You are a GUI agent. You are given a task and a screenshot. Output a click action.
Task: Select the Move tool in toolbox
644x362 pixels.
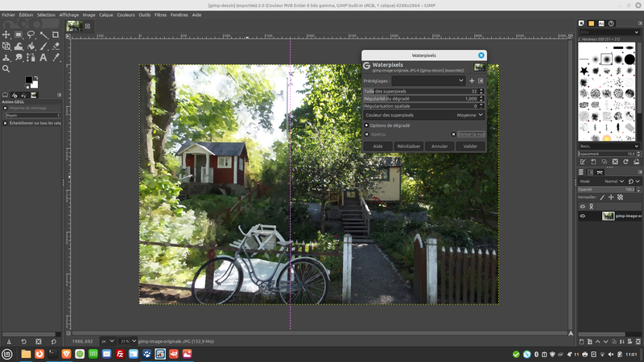tap(6, 35)
